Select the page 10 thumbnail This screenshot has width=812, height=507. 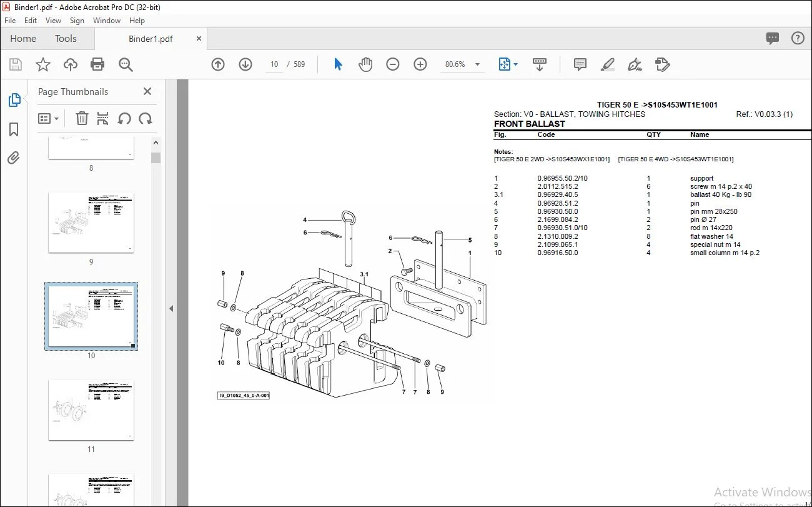pos(91,316)
